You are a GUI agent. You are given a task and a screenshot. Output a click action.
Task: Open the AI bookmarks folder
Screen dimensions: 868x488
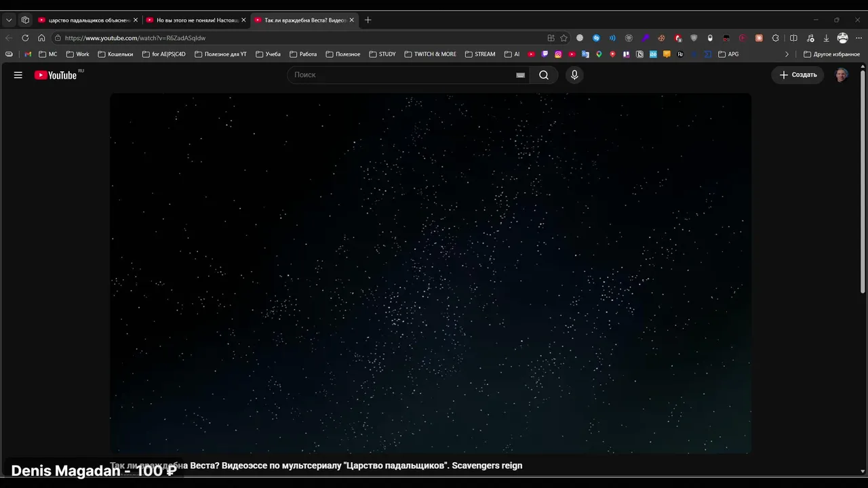pyautogui.click(x=512, y=54)
